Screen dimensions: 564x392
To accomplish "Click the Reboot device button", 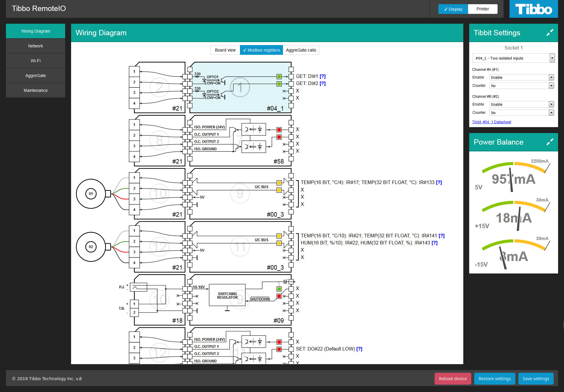I will 453,379.
